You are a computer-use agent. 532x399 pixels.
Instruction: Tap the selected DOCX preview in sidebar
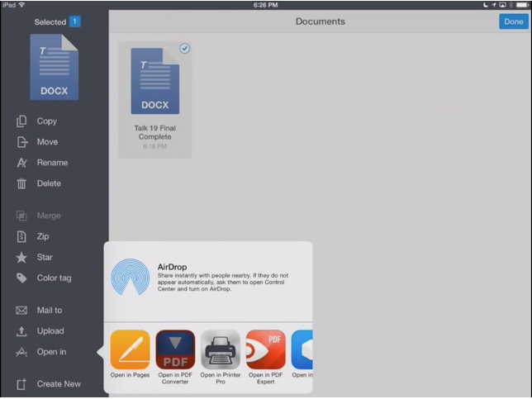coord(55,67)
